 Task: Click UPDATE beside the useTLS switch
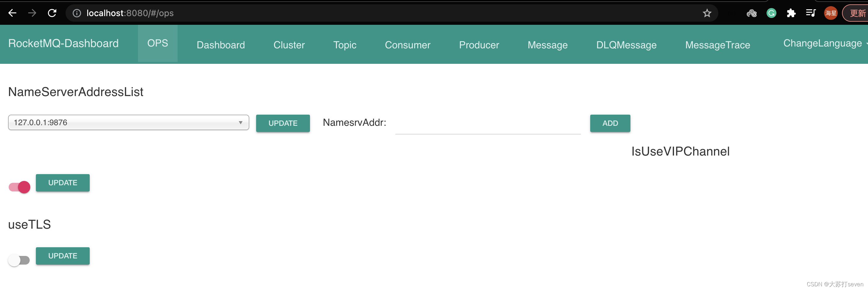coord(63,256)
